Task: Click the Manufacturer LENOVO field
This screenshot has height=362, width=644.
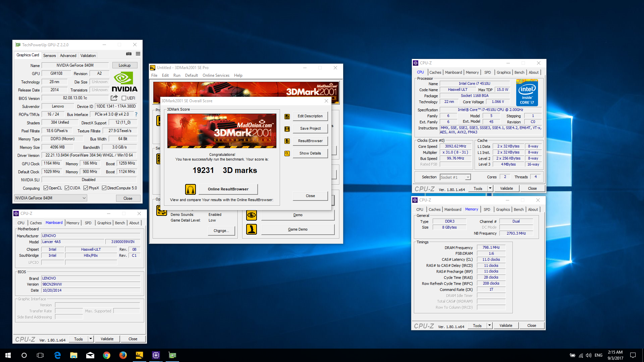Action: pyautogui.click(x=91, y=236)
